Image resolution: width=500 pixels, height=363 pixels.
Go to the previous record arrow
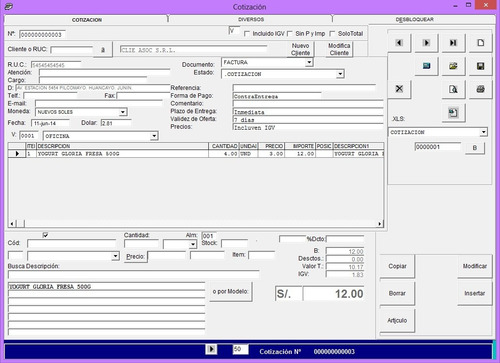click(399, 42)
